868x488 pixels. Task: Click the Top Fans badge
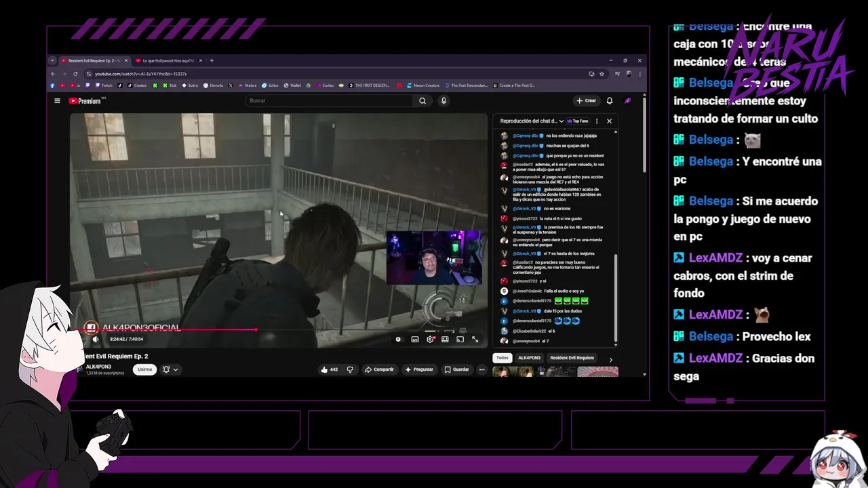coord(577,121)
